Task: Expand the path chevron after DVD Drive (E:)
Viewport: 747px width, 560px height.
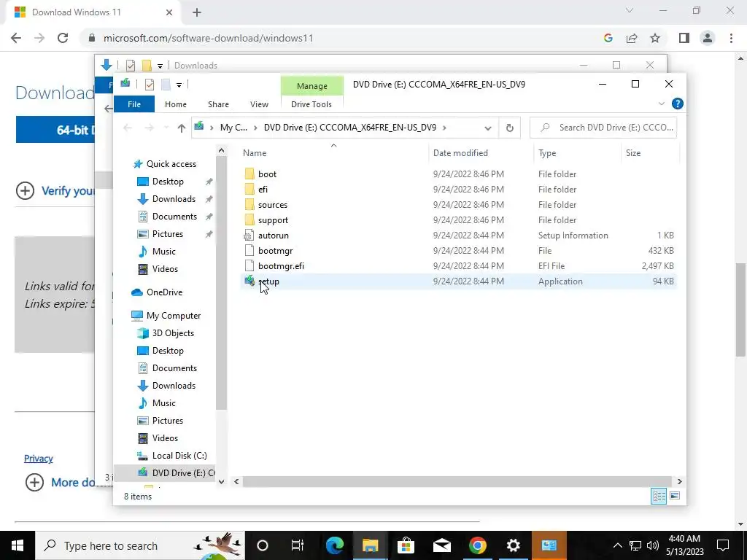Action: click(x=444, y=128)
